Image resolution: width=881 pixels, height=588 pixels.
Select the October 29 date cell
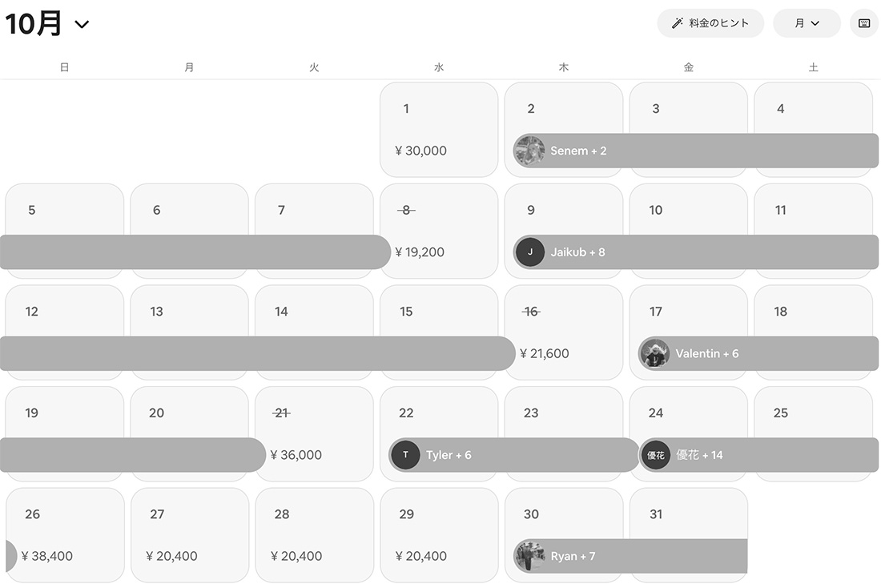pos(439,534)
